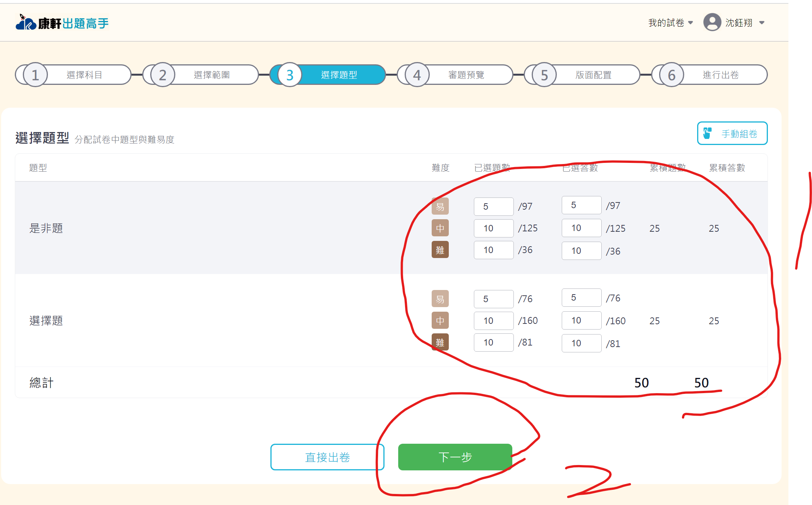Click the 已選題數 column header
This screenshot has width=812, height=505.
point(492,167)
